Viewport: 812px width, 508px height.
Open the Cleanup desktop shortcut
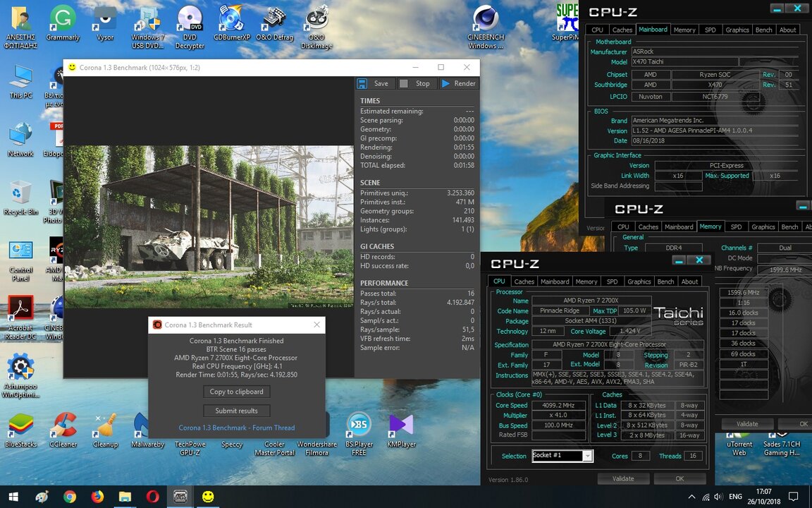pyautogui.click(x=105, y=430)
